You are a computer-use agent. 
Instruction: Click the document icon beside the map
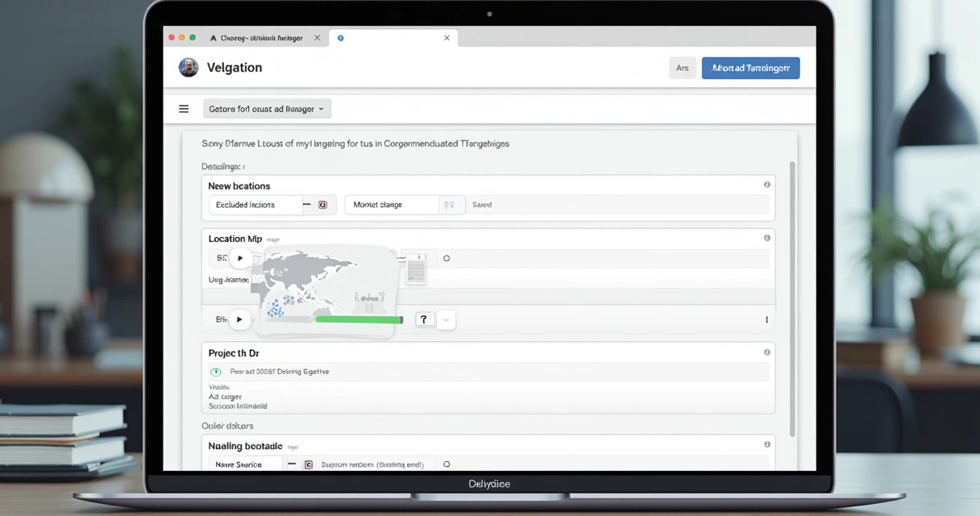tap(415, 268)
